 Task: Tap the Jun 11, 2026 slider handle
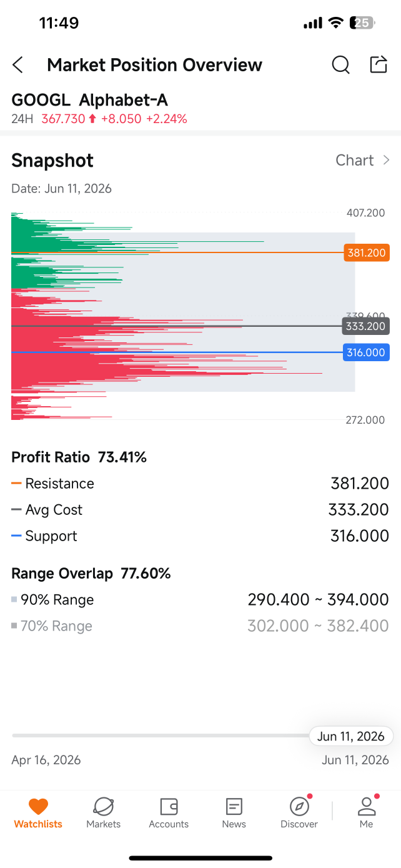pos(351,736)
